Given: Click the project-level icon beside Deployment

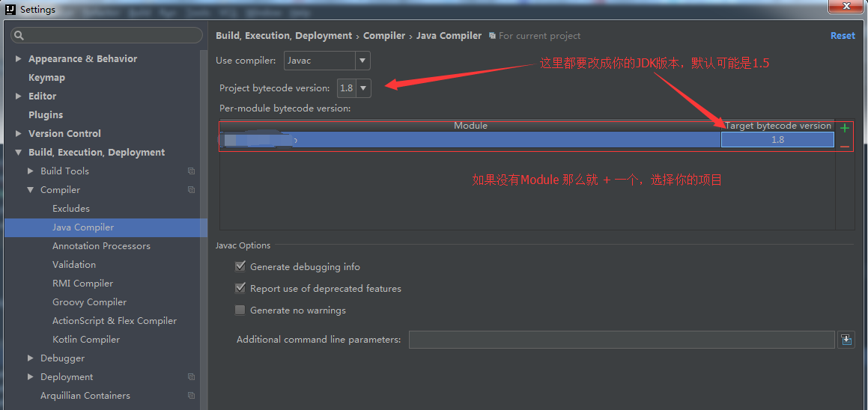Looking at the screenshot, I should point(191,377).
